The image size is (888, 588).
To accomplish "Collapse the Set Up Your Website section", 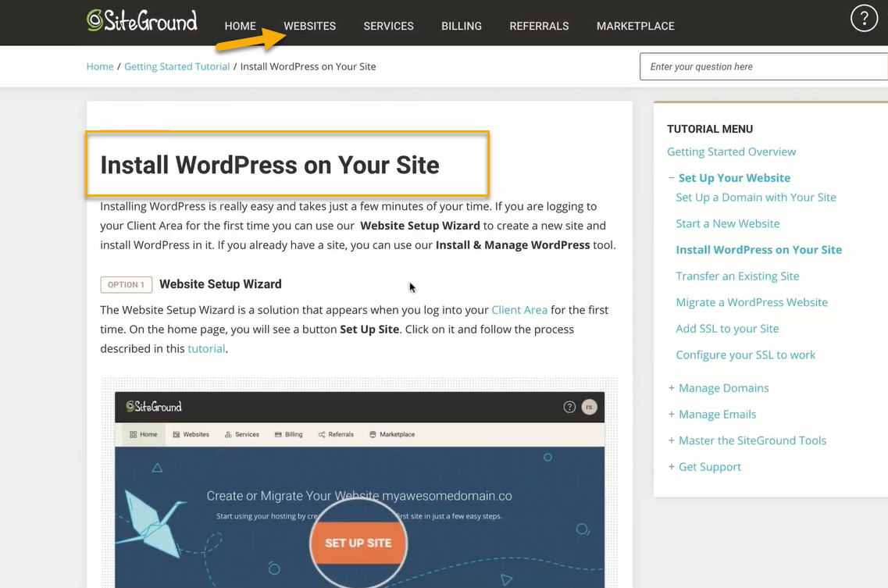I will [x=671, y=178].
